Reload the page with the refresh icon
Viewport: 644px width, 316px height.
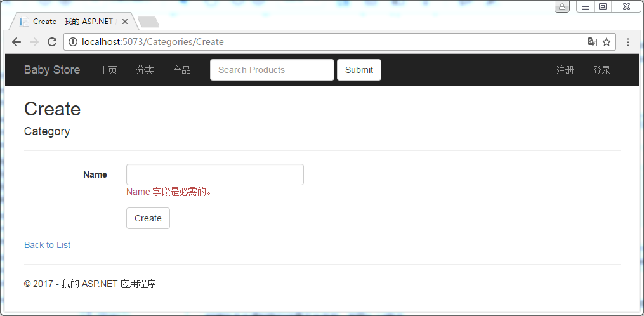(52, 42)
